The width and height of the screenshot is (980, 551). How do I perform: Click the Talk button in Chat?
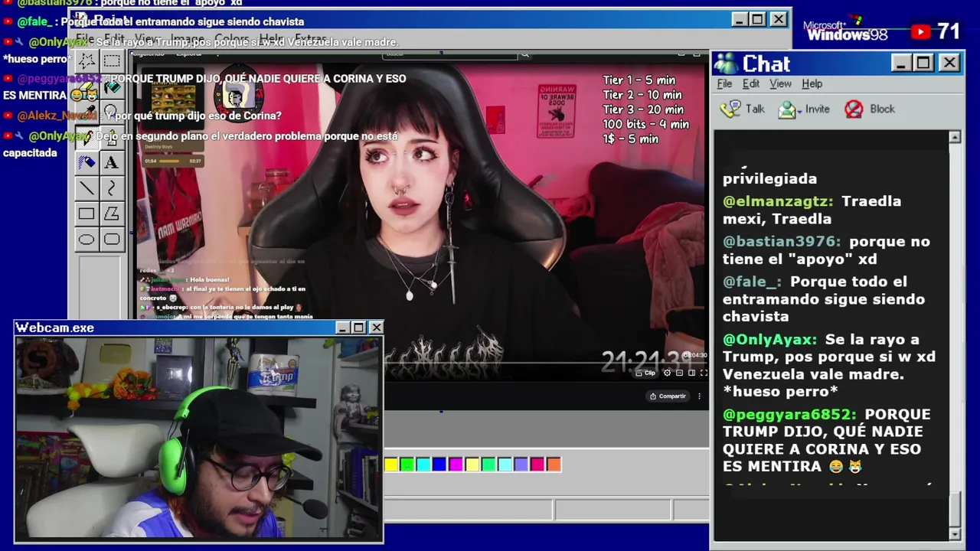[x=742, y=109]
